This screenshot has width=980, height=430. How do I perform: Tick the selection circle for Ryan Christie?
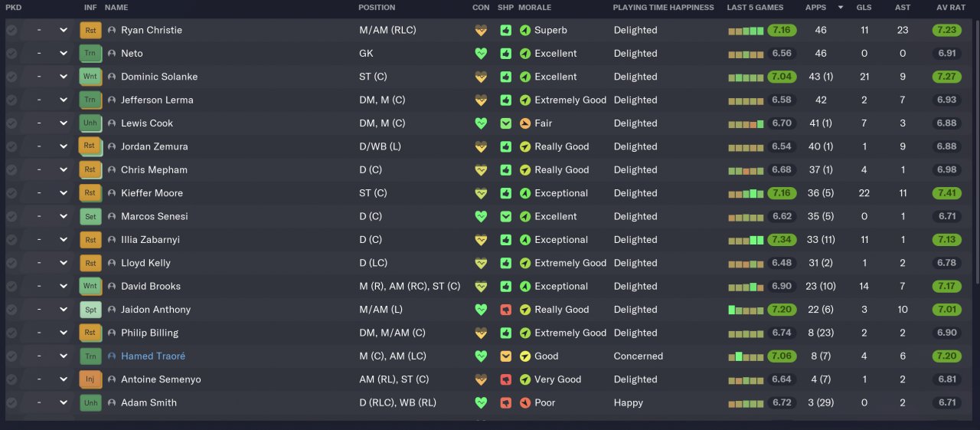[11, 31]
